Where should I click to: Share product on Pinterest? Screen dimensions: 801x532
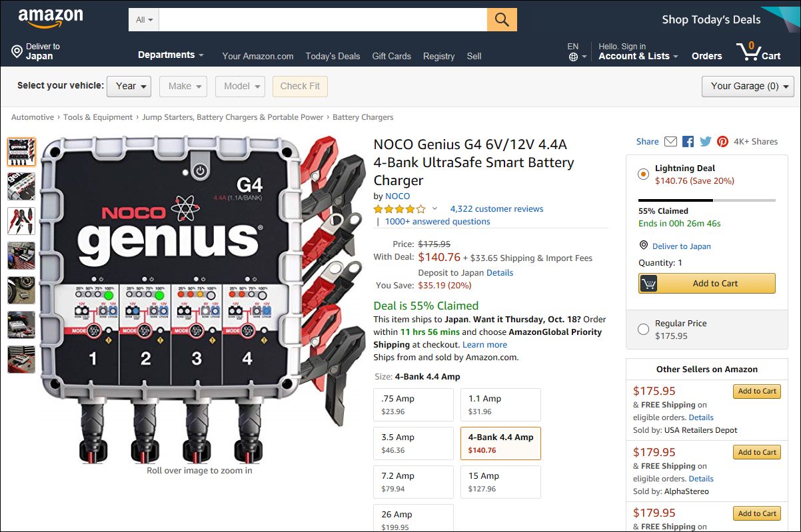point(722,141)
